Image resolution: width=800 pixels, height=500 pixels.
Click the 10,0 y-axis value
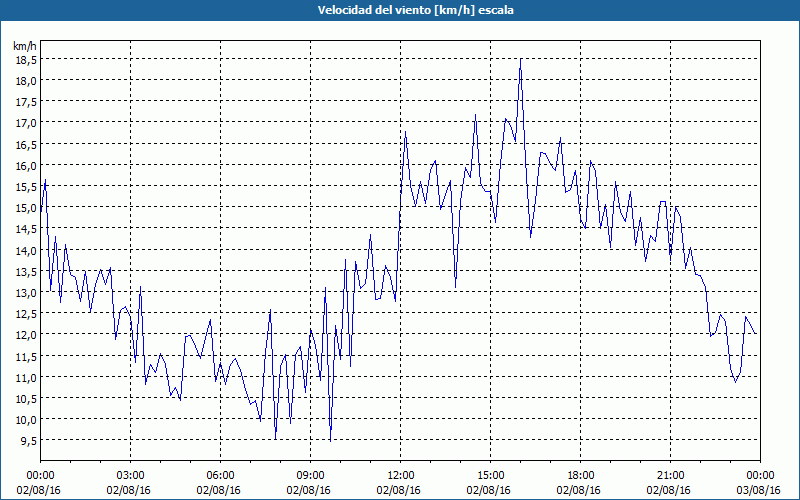pos(26,419)
